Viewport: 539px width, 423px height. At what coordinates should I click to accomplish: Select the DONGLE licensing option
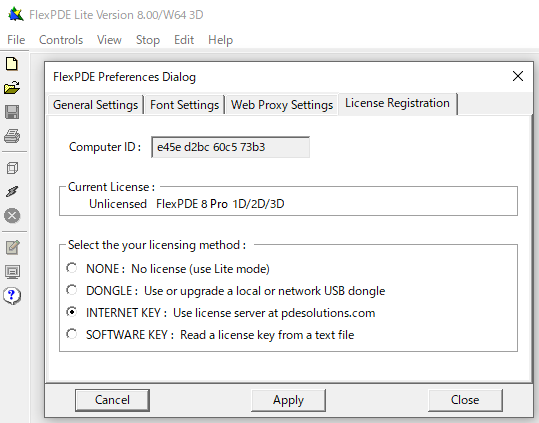72,290
